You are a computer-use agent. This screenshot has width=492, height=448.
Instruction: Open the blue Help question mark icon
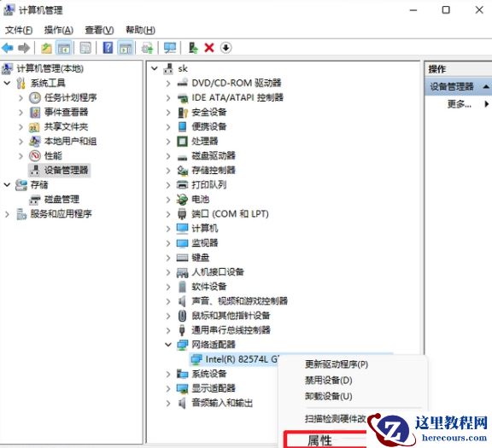click(x=108, y=48)
